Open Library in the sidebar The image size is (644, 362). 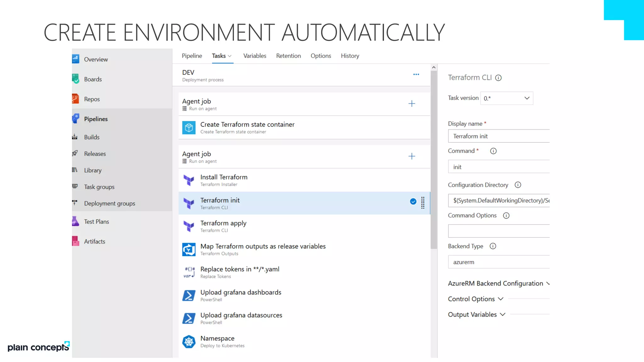[x=93, y=170]
